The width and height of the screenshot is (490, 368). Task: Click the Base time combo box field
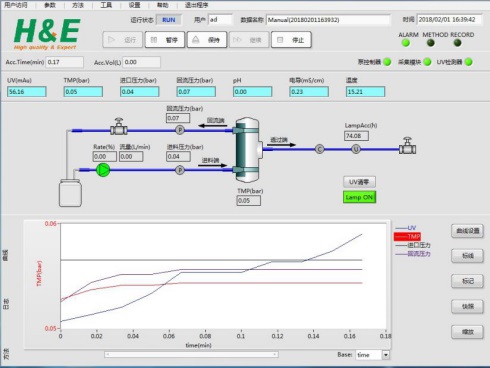click(x=373, y=355)
